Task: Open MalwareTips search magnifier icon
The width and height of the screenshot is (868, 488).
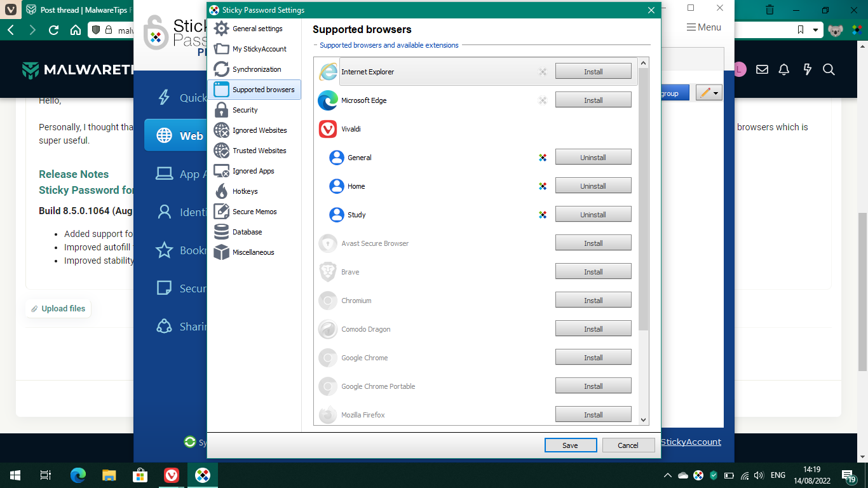Action: 829,69
